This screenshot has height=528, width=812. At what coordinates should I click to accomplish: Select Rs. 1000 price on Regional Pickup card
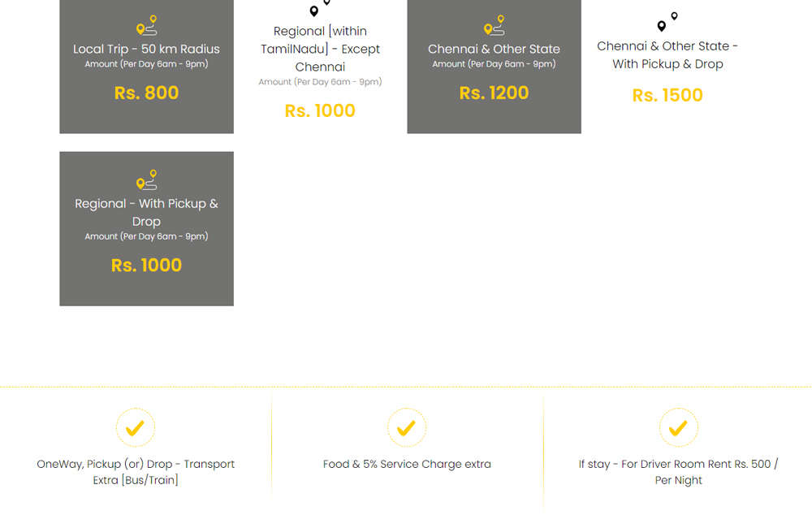[x=146, y=265]
